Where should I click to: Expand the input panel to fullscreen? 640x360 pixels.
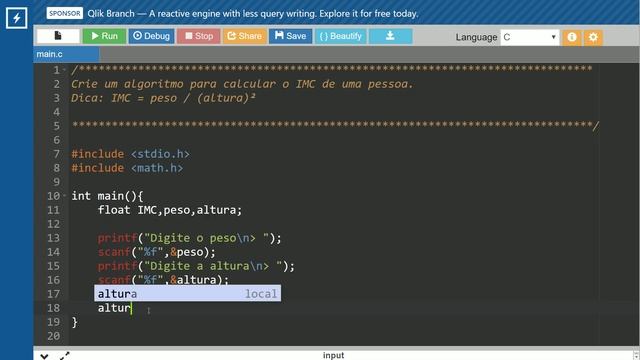coord(64,356)
